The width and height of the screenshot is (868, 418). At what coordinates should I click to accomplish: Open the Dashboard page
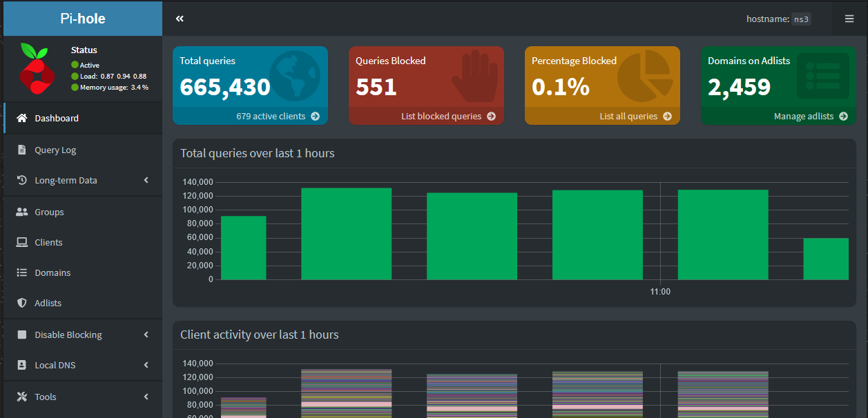coord(83,118)
